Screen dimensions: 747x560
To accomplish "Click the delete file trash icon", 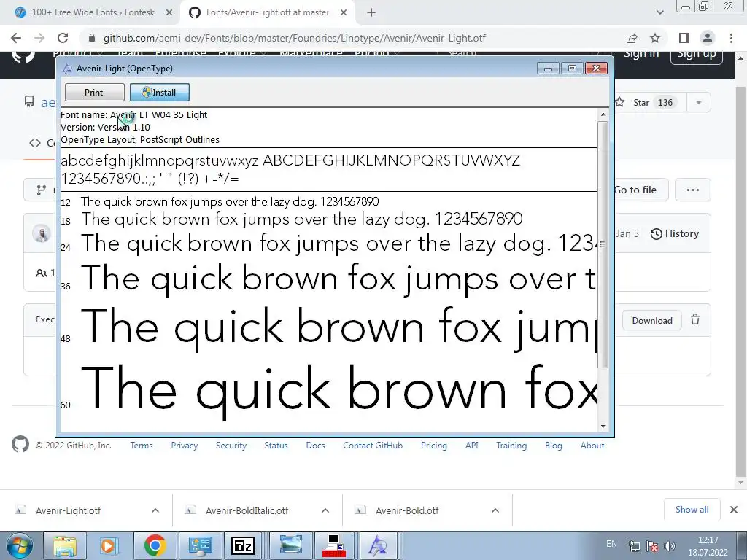I will pos(695,319).
